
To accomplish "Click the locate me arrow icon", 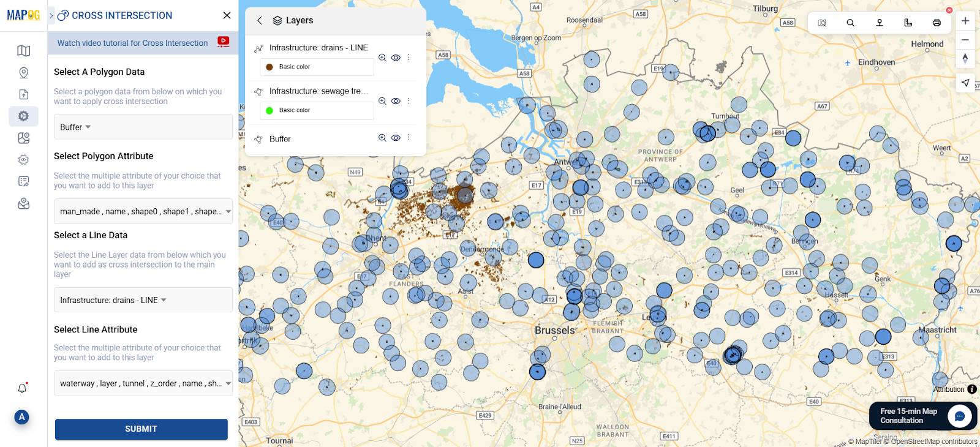I will click(x=965, y=83).
